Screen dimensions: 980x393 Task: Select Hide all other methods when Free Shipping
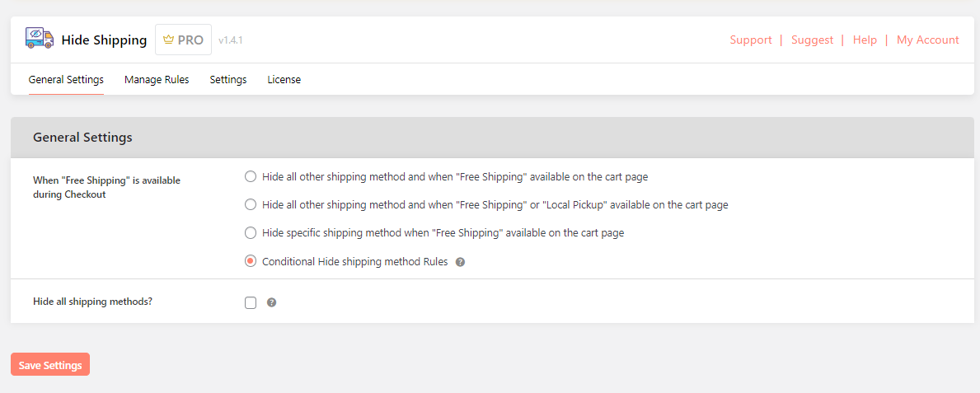251,176
